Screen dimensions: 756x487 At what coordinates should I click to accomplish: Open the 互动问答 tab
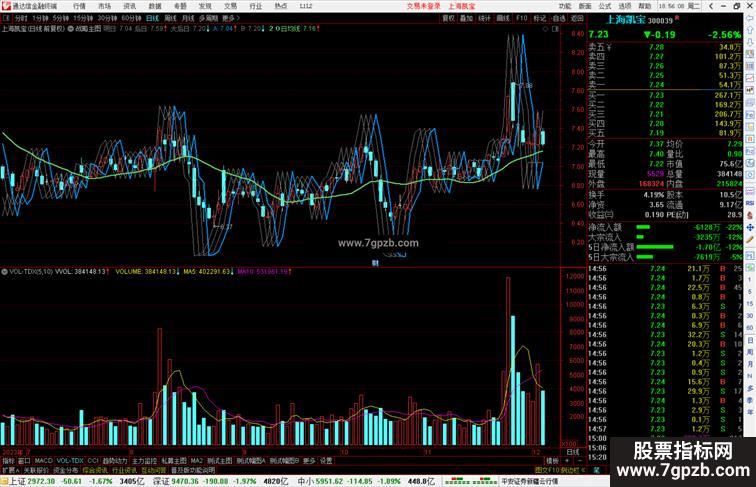(x=154, y=470)
